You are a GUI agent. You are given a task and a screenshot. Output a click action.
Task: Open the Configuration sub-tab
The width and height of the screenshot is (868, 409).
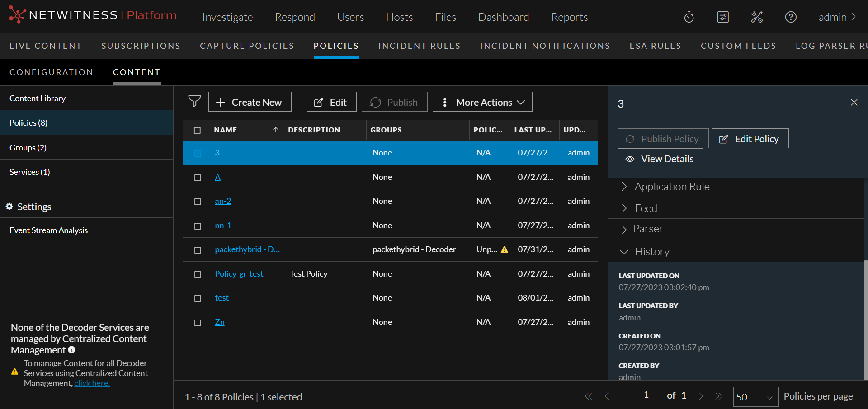(51, 72)
